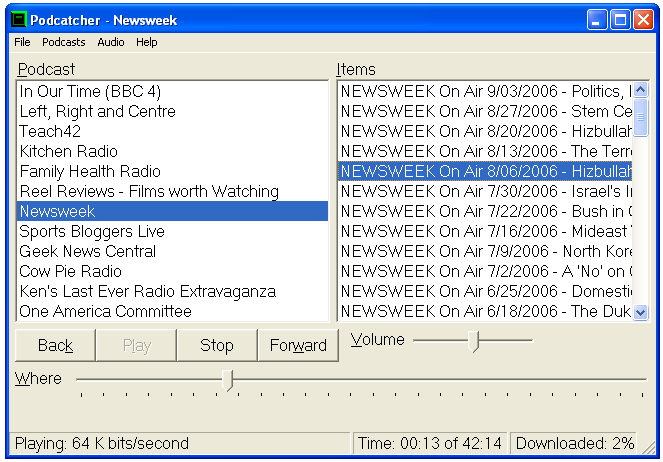Select the Newsweek 7/30/2006 Israel's item
This screenshot has height=462, width=663.
coord(485,191)
